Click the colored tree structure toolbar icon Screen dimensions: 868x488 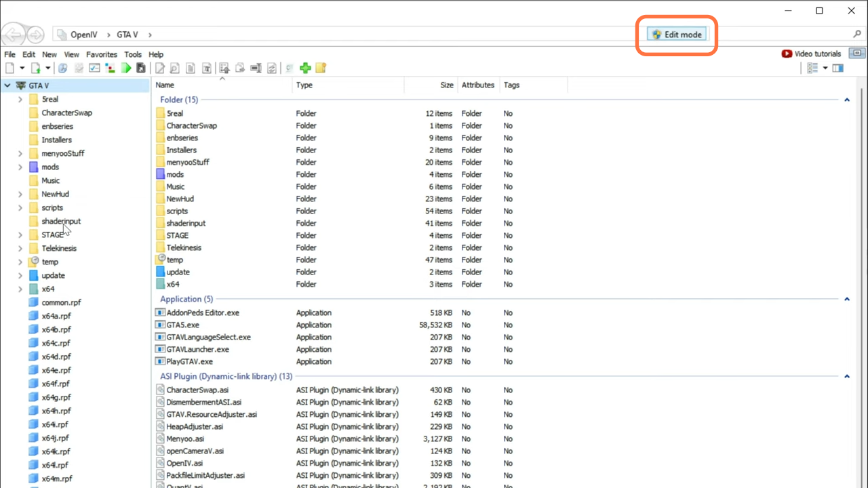point(109,68)
